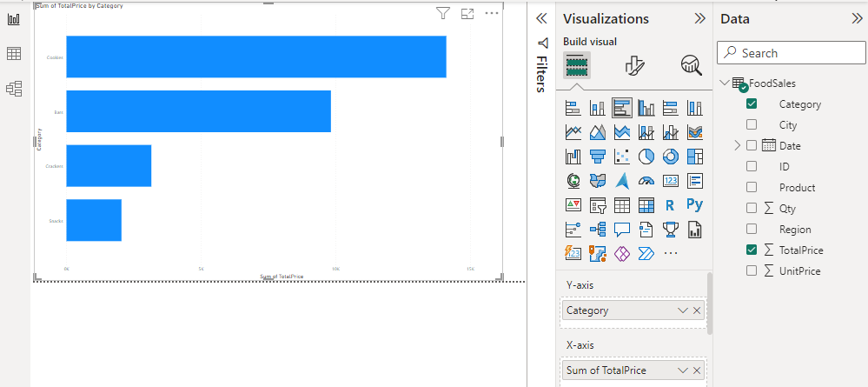Image resolution: width=868 pixels, height=387 pixels.
Task: Expand the Date hierarchy
Action: click(x=737, y=146)
